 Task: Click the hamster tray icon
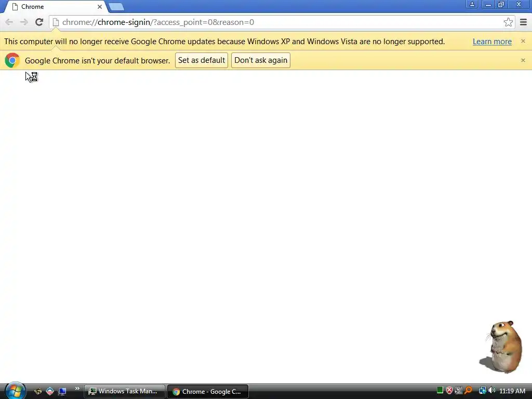[458, 391]
